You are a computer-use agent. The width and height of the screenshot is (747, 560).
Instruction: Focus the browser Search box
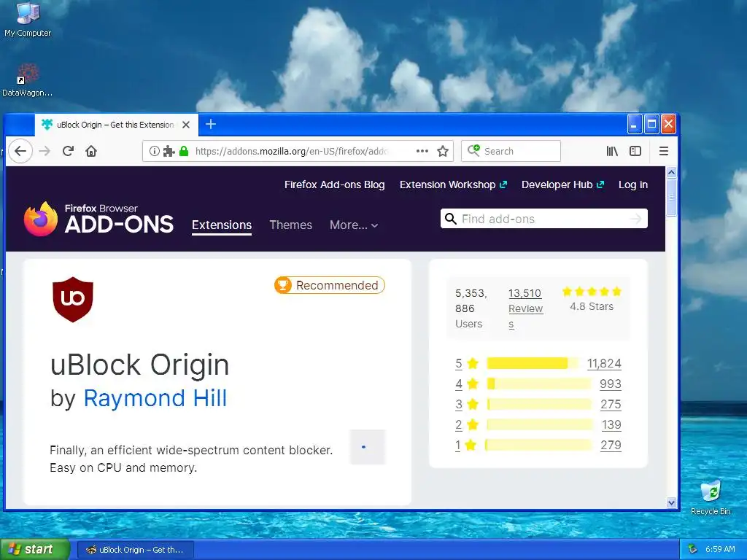[x=511, y=151]
